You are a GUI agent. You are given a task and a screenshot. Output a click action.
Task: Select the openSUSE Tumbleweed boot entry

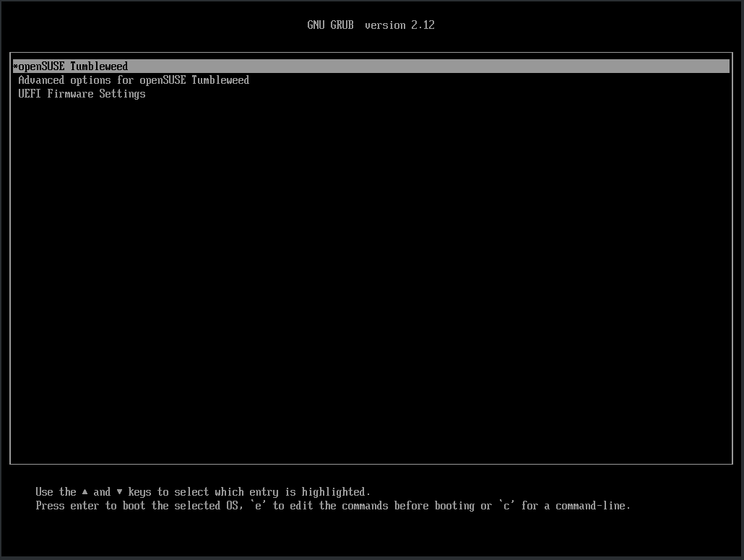click(371, 66)
